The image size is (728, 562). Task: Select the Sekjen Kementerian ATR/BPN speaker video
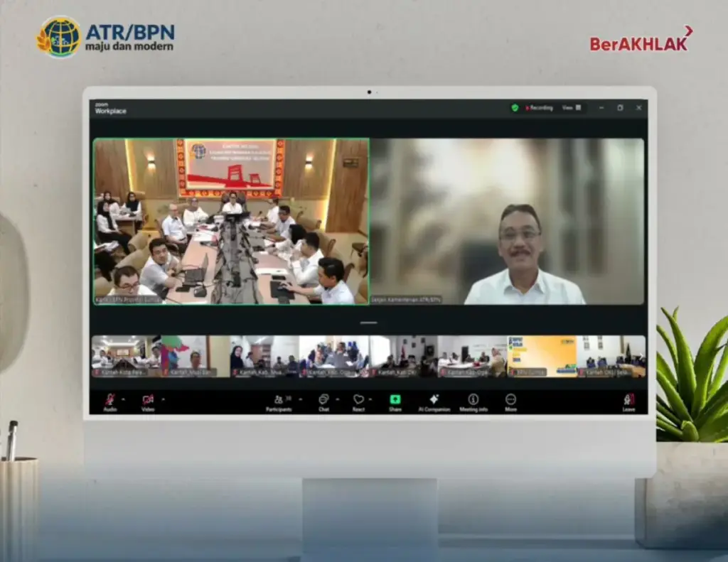pos(507,222)
